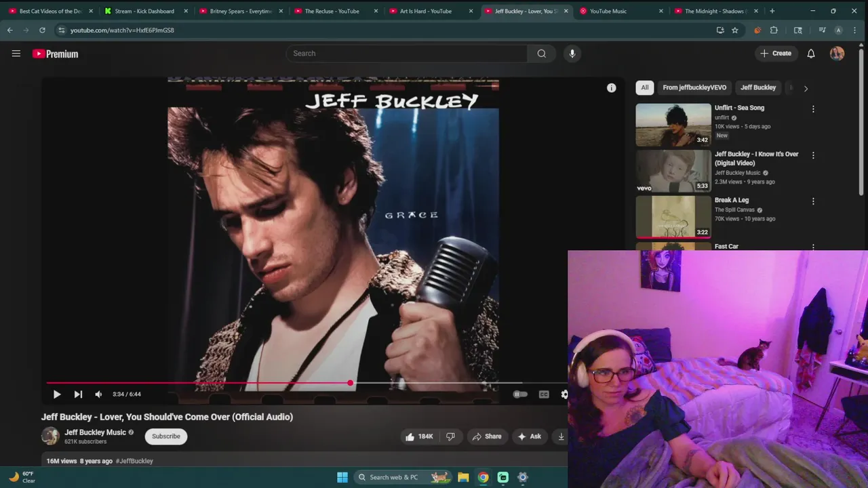
Task: Open the Create button
Action: (x=776, y=54)
